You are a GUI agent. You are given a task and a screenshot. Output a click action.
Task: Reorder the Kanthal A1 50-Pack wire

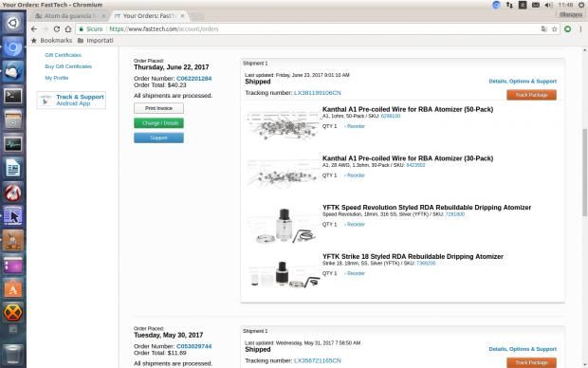coord(355,126)
